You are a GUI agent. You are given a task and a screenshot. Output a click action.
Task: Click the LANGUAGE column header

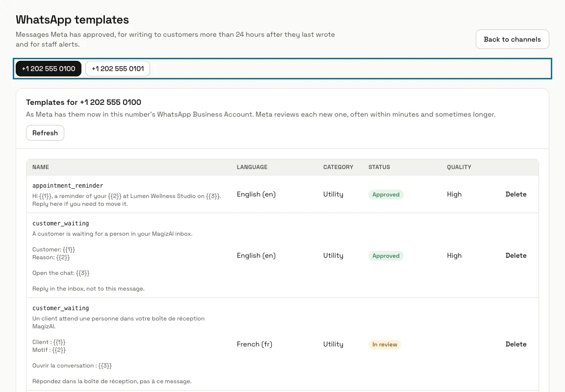252,167
